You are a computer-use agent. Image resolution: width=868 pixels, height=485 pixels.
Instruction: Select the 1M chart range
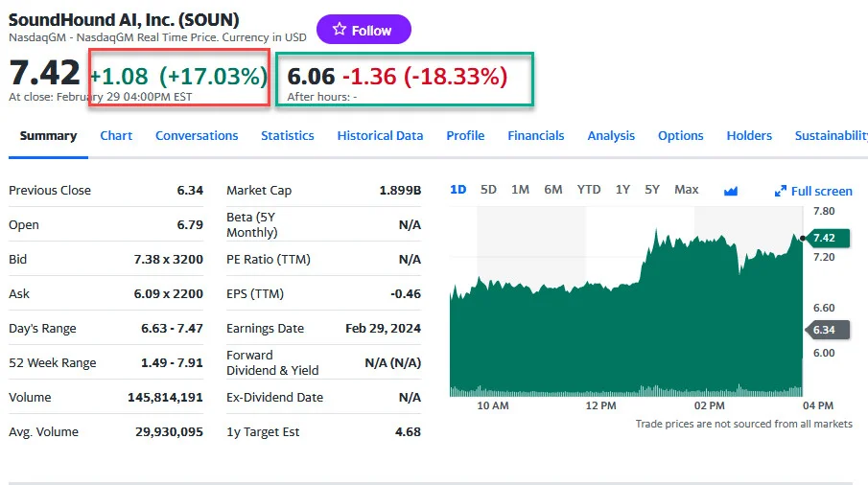520,190
